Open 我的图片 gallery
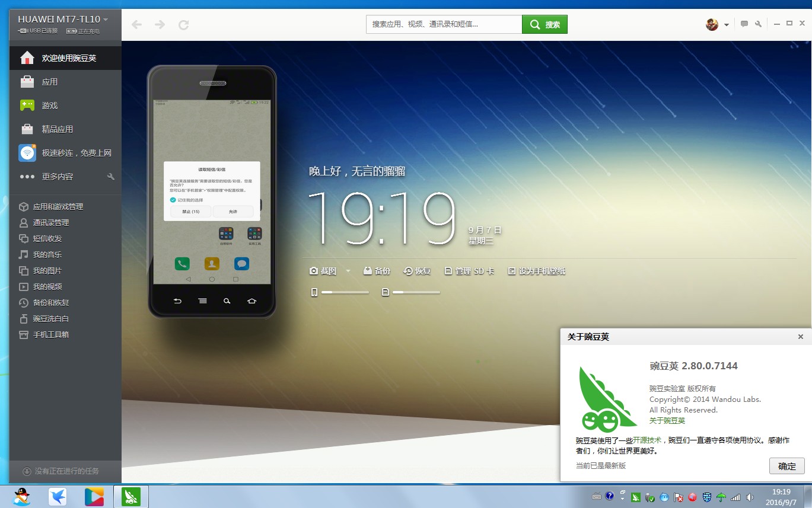The height and width of the screenshot is (508, 812). [x=65, y=271]
